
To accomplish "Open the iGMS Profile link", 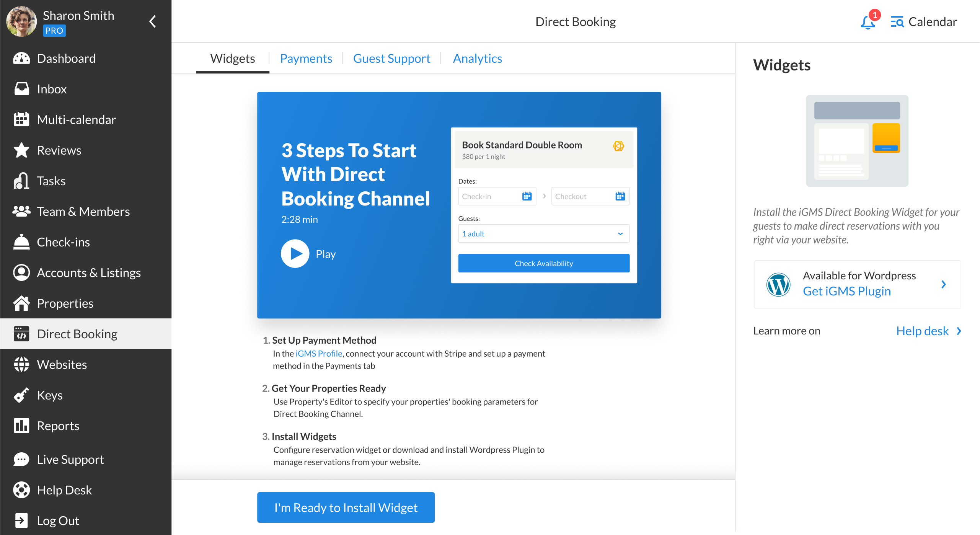I will pos(318,354).
